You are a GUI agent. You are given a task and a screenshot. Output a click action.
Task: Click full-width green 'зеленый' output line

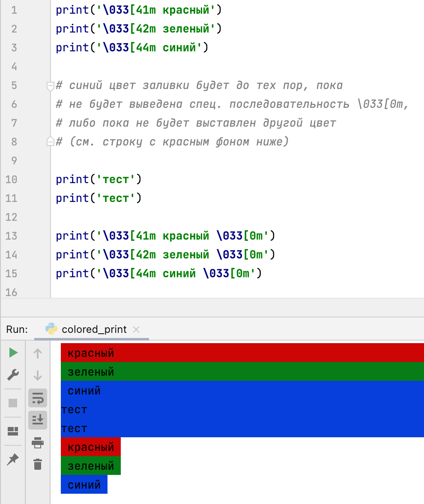(x=242, y=371)
